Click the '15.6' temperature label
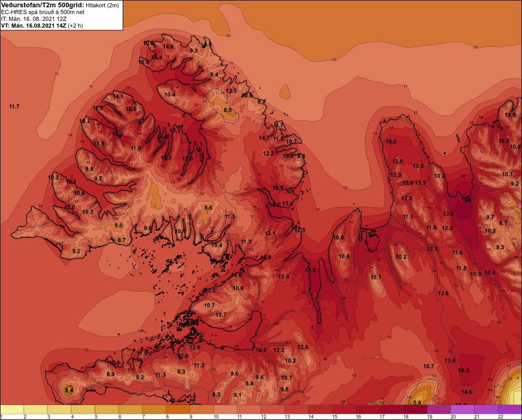The width and height of the screenshot is (522, 420). (408, 183)
